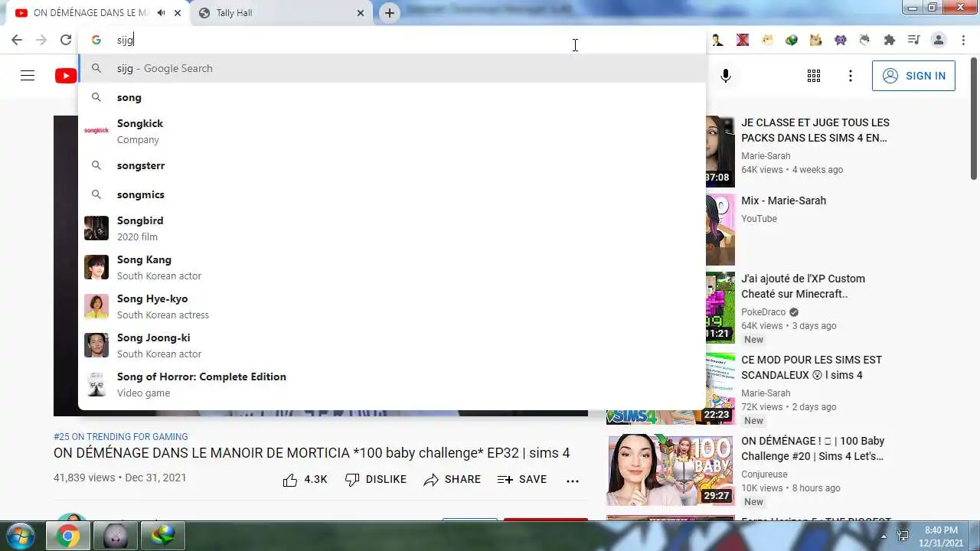980x551 pixels.
Task: Reload the current page
Action: pyautogui.click(x=66, y=40)
